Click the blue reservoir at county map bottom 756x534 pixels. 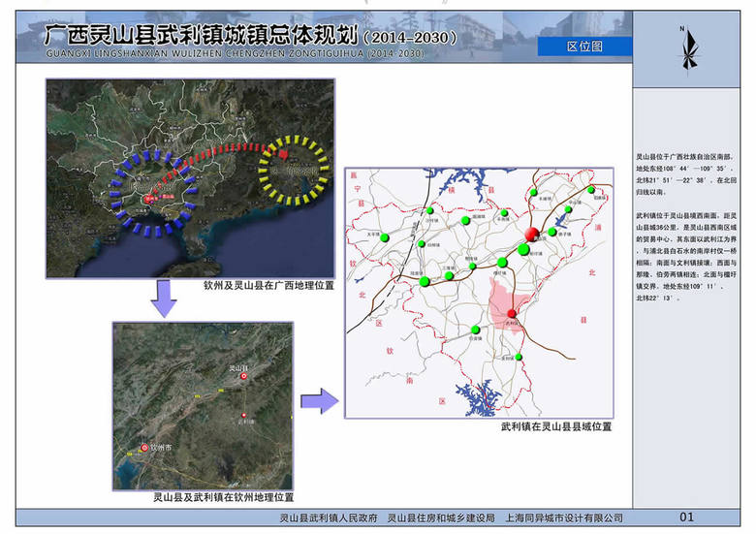tap(476, 395)
